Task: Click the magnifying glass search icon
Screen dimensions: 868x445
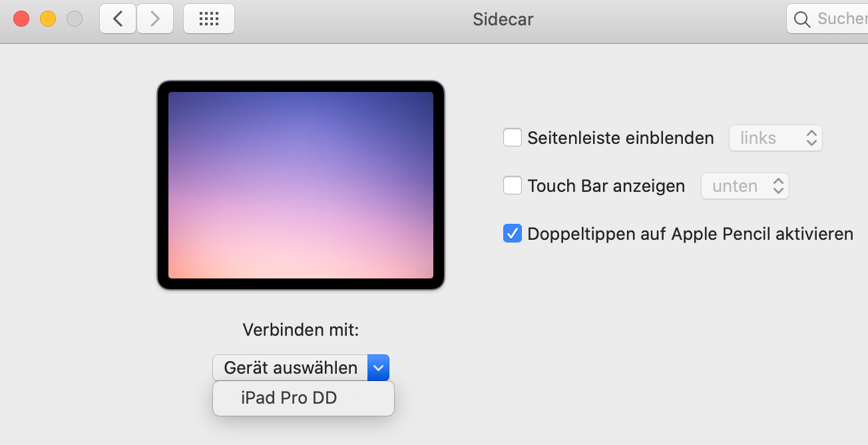Action: [803, 19]
